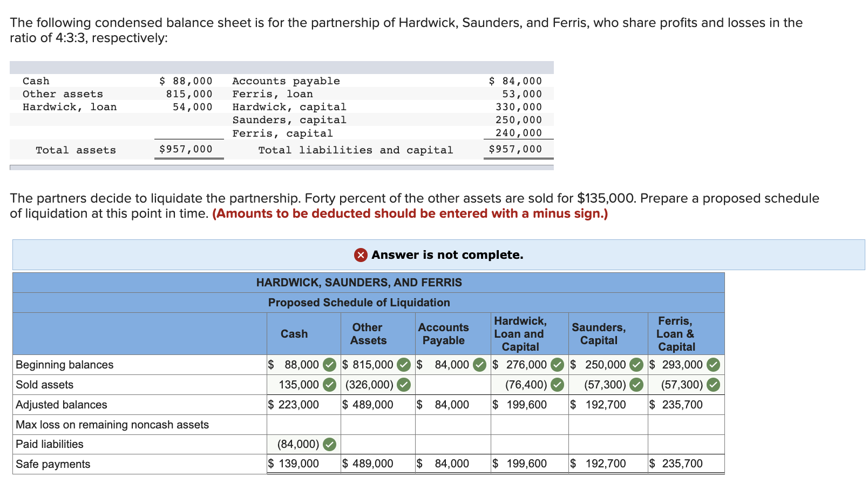The image size is (868, 496).
Task: Select the checkmark beside Accounts Payable 84,000
Action: click(479, 365)
